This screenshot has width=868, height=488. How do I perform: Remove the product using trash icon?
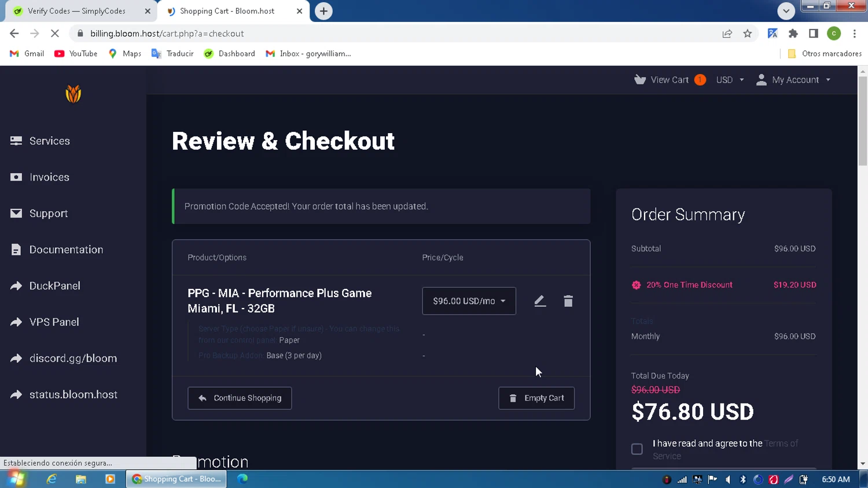point(568,301)
